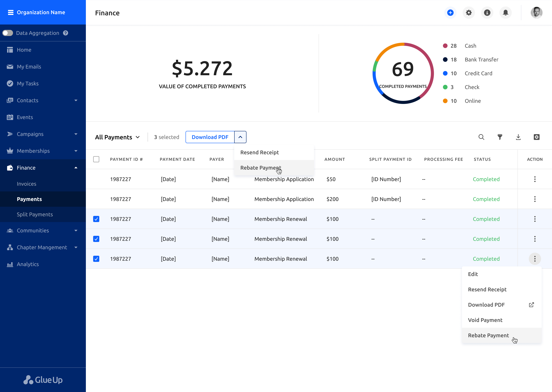This screenshot has width=552, height=392.
Task: Click the Cash legend color dot
Action: (x=445, y=46)
